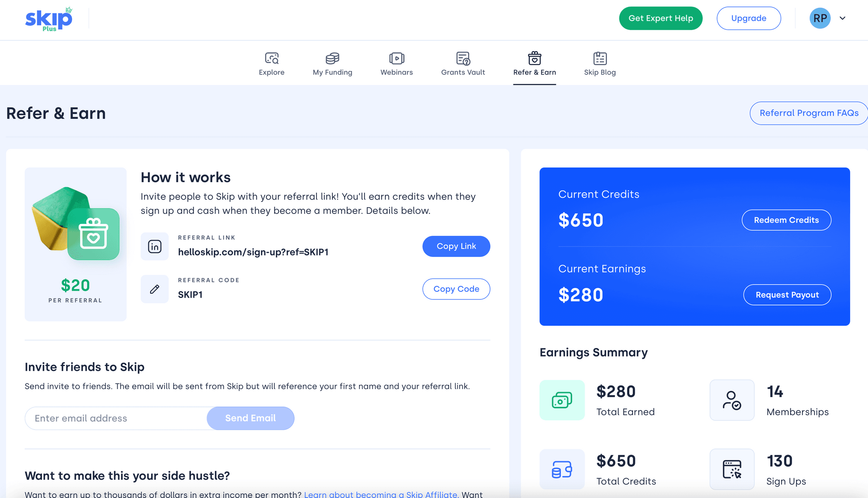Click the 130 Sign Ups value
Image resolution: width=868 pixels, height=498 pixels.
click(779, 461)
